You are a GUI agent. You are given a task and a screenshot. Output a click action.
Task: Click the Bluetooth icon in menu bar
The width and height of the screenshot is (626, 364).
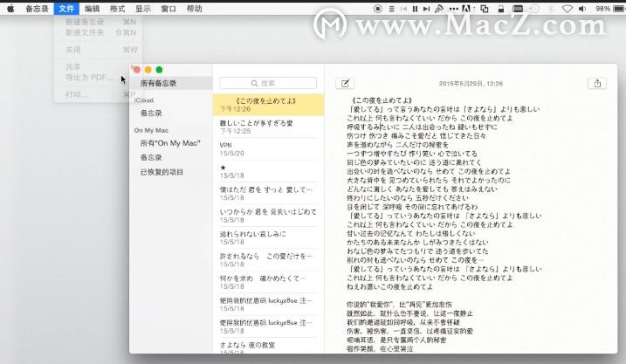pyautogui.click(x=551, y=9)
